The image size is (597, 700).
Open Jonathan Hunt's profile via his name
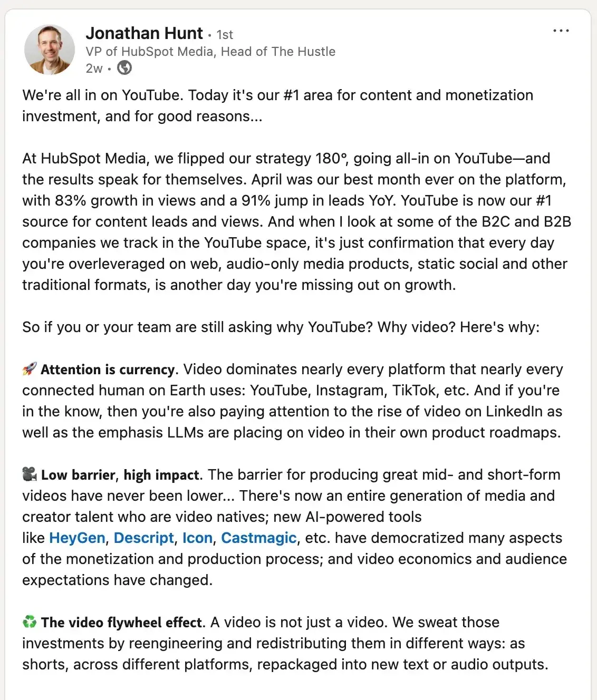click(145, 33)
